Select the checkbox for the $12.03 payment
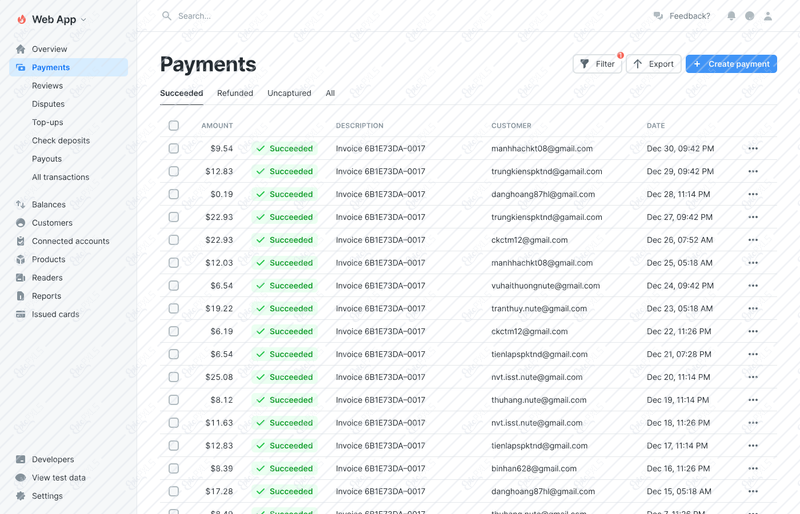The image size is (800, 514). (x=173, y=263)
